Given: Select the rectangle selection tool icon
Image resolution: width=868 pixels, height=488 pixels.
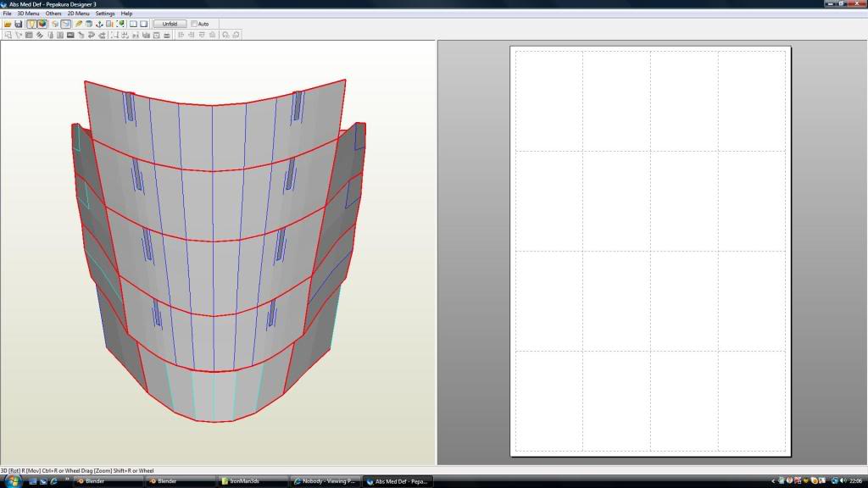Looking at the screenshot, I should [8, 35].
